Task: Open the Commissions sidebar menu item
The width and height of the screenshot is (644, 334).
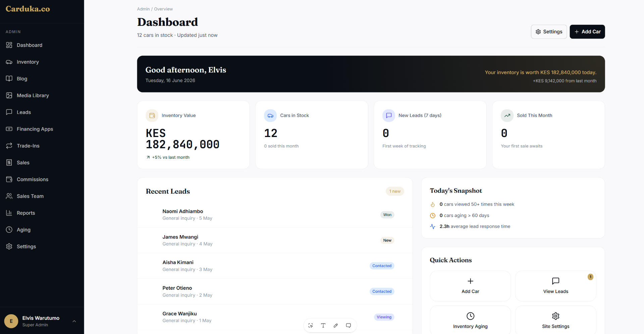Action: (x=42, y=179)
